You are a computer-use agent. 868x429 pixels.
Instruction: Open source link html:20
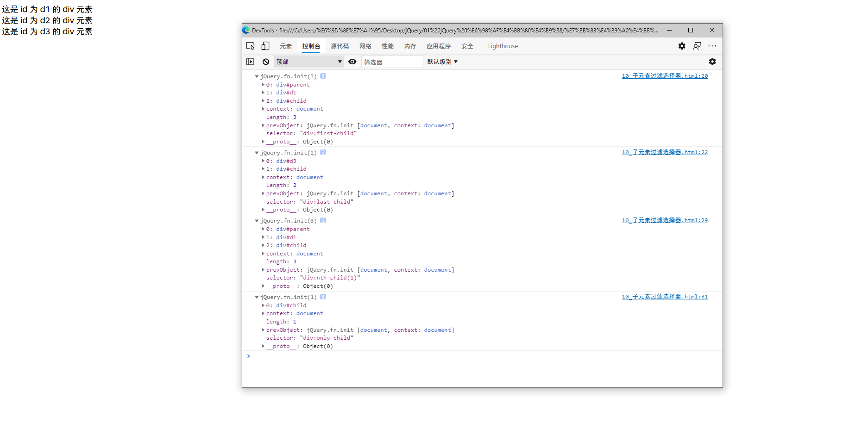point(665,76)
